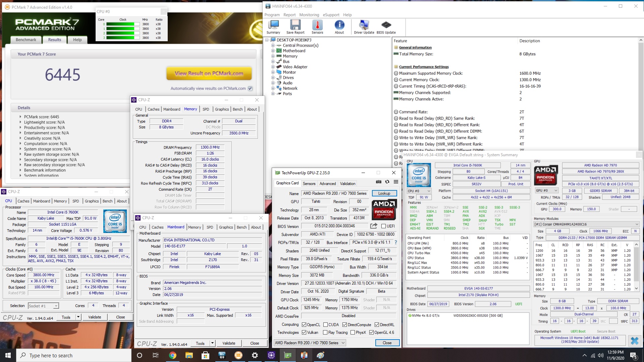Click the Windows Start button
The height and width of the screenshot is (362, 644).
pyautogui.click(x=8, y=355)
